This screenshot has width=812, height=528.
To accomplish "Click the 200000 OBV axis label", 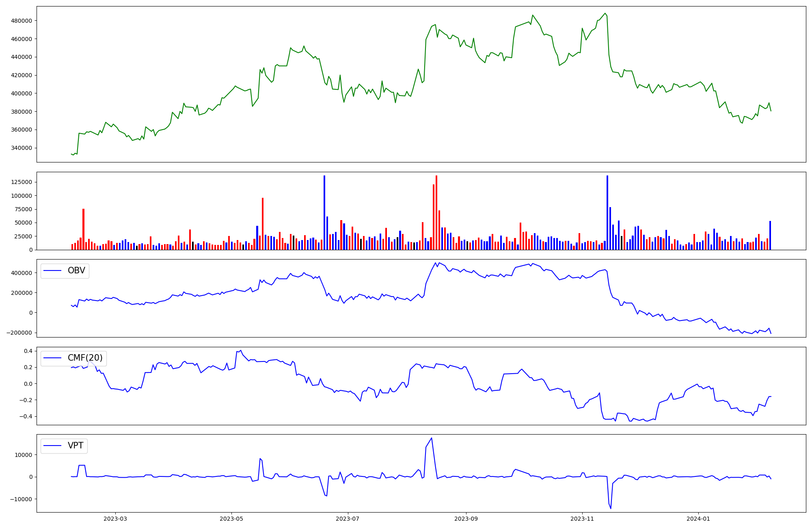I will 22,293.
